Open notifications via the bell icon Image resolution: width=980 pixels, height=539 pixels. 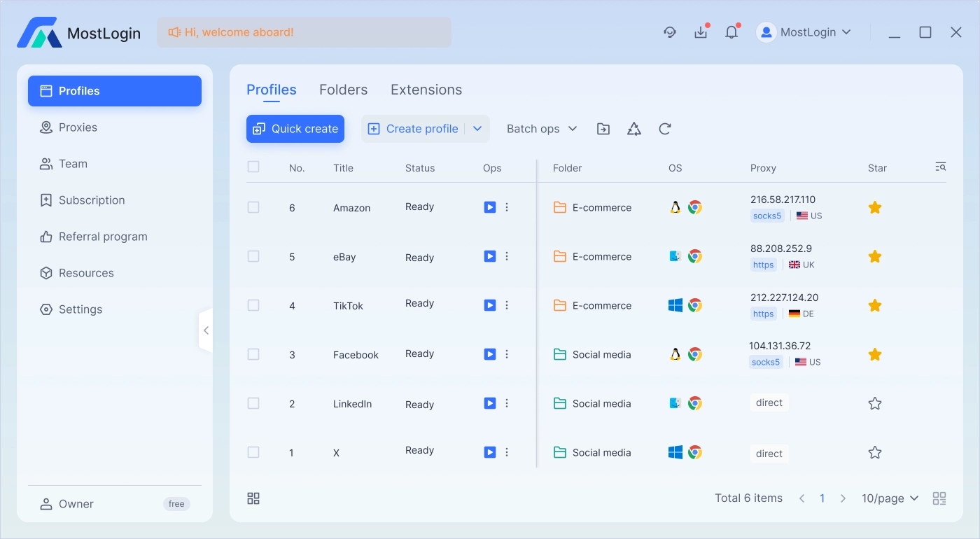pos(731,32)
